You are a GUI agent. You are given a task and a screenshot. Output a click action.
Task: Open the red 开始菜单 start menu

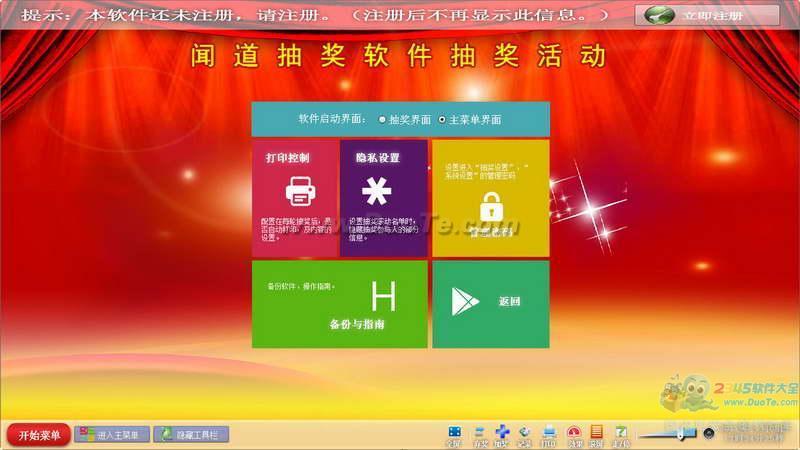pos(39,435)
